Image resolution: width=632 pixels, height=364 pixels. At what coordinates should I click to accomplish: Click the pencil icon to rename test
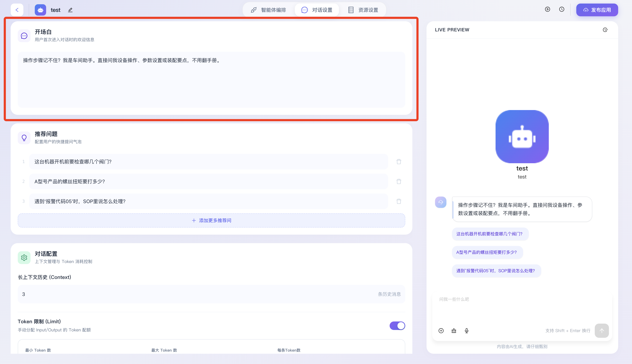(70, 10)
